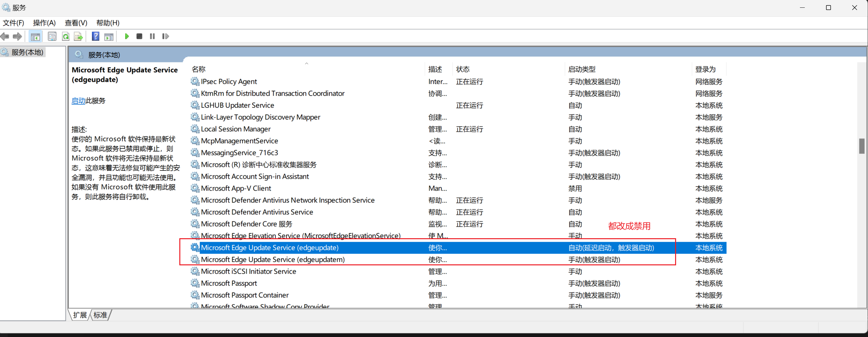Select Microsoft (R) 诊断中心标准收集器服务 row
This screenshot has width=868, height=337.
click(x=458, y=165)
